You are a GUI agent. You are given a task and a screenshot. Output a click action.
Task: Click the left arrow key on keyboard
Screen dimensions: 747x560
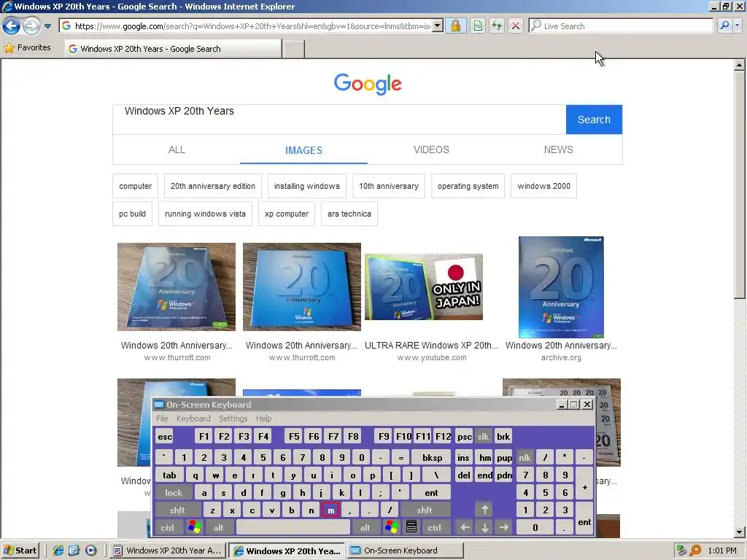click(x=465, y=528)
